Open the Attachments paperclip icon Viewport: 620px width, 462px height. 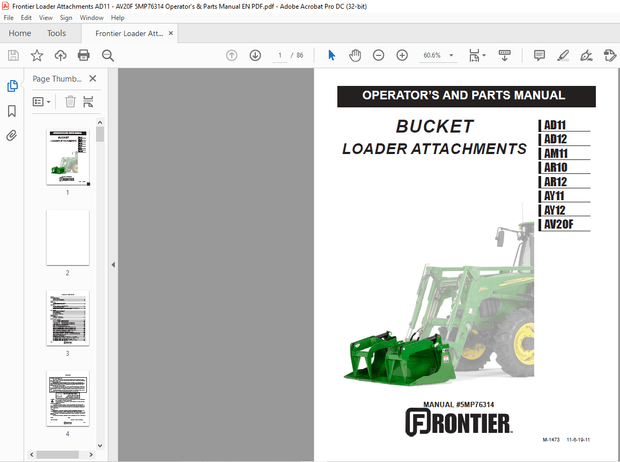tap(12, 136)
